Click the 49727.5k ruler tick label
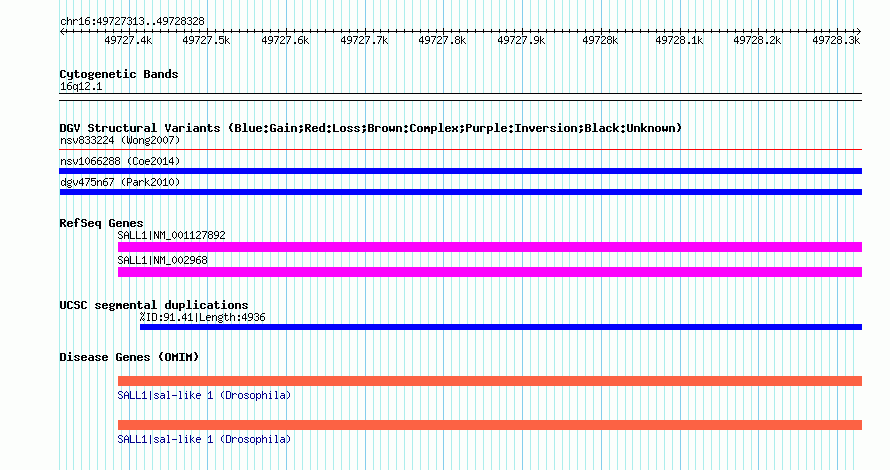890x470 pixels. pos(206,40)
